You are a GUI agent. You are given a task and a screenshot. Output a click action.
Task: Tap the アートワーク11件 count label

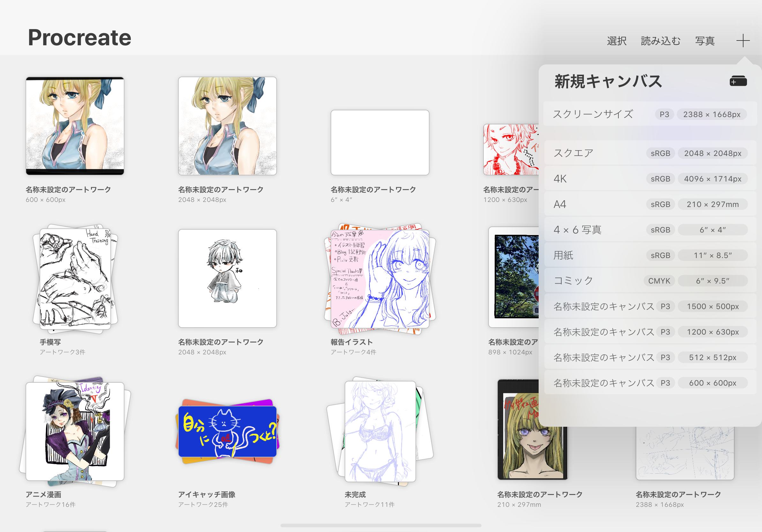(370, 505)
